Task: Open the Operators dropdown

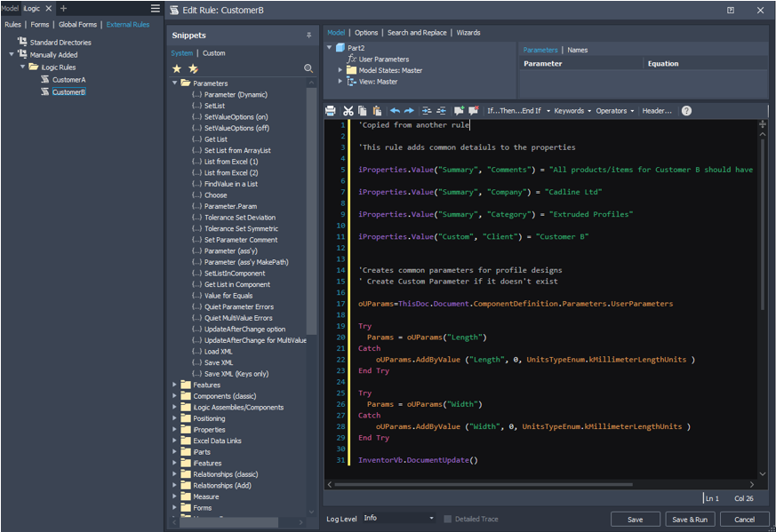Action: pos(615,111)
